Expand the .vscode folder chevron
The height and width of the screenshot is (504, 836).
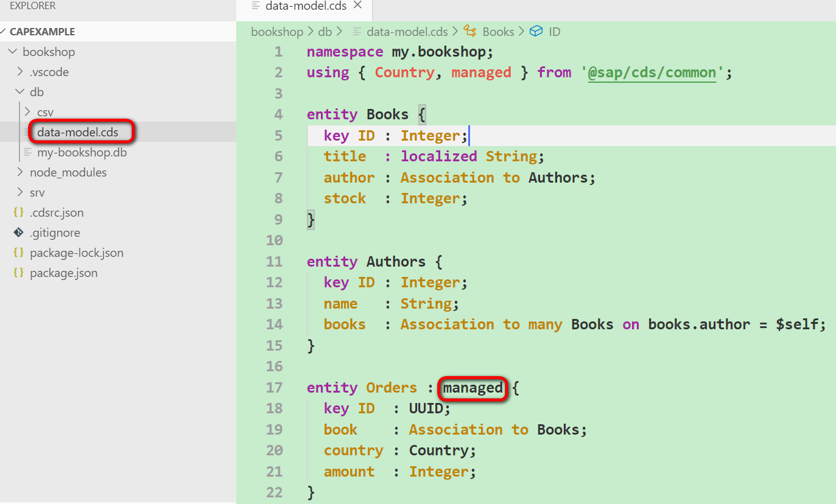[x=20, y=72]
